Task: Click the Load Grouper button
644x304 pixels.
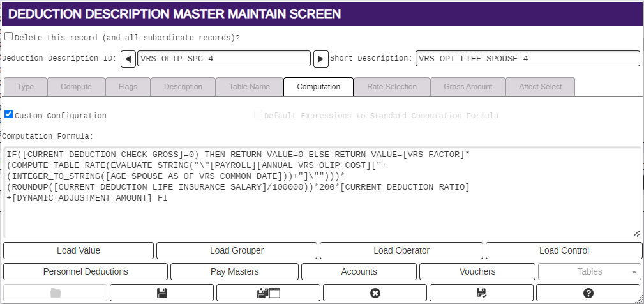Action: pos(237,250)
